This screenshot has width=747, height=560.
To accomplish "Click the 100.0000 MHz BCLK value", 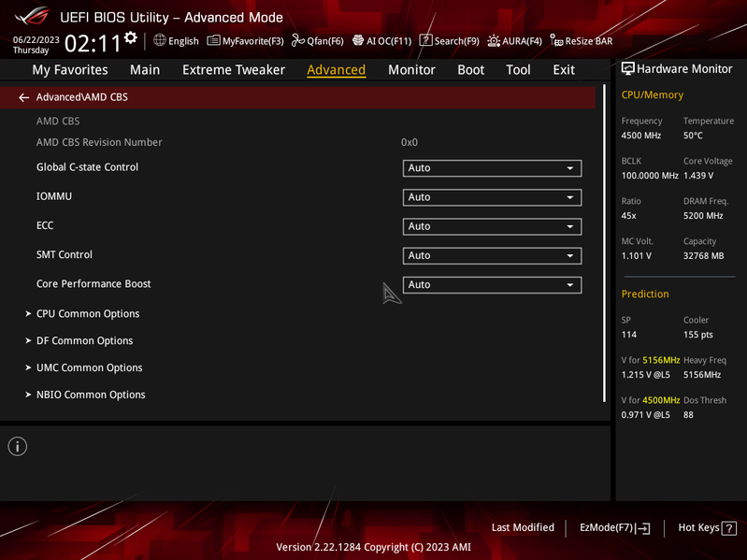I will coord(650,176).
